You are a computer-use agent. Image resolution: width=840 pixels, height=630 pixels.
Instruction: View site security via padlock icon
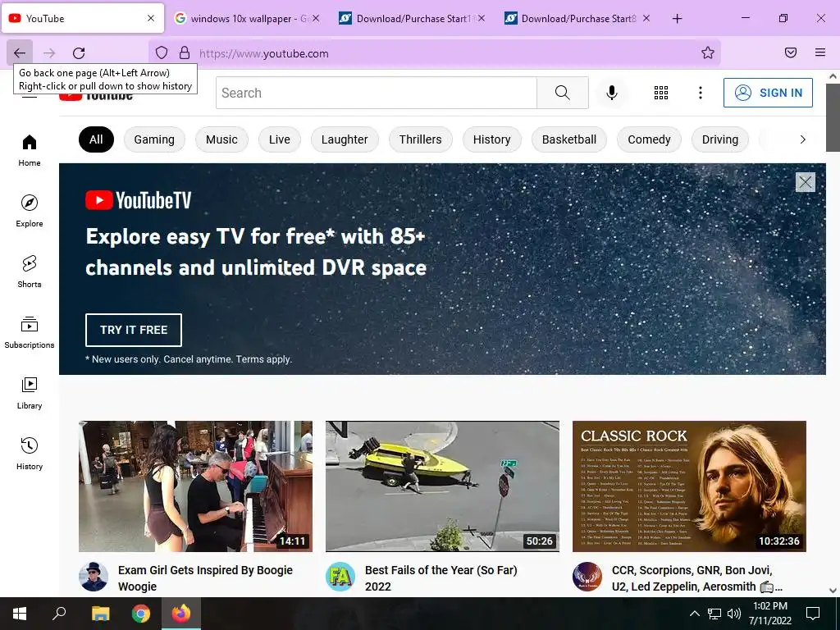(185, 52)
